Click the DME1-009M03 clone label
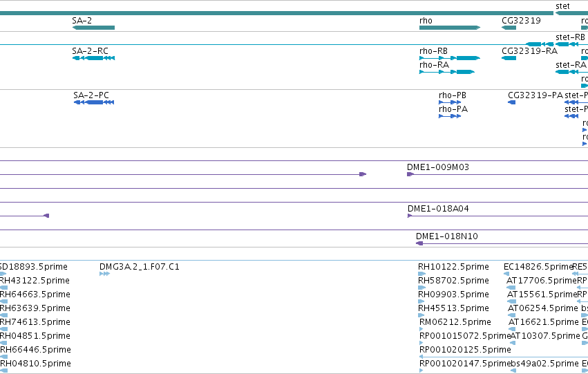The width and height of the screenshot is (588, 374). pyautogui.click(x=438, y=167)
